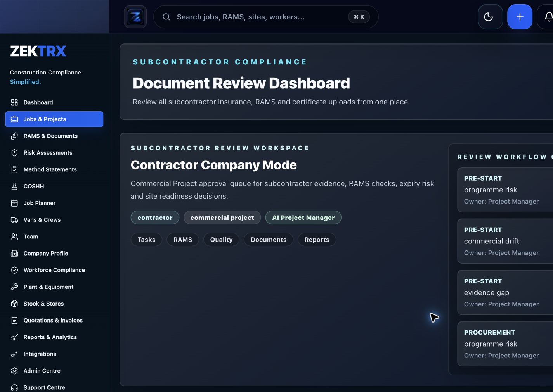Viewport: 553px width, 392px height.
Task: Click the Risk Assessments shield icon
Action: pos(14,153)
